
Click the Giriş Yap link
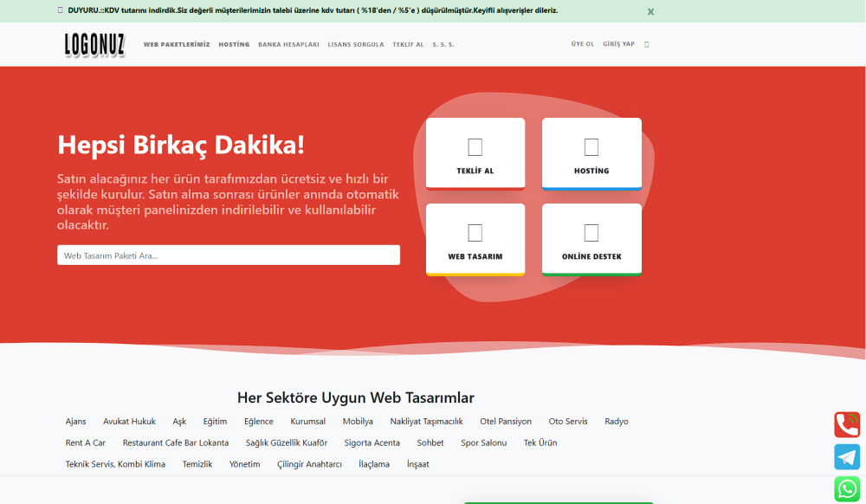(618, 44)
